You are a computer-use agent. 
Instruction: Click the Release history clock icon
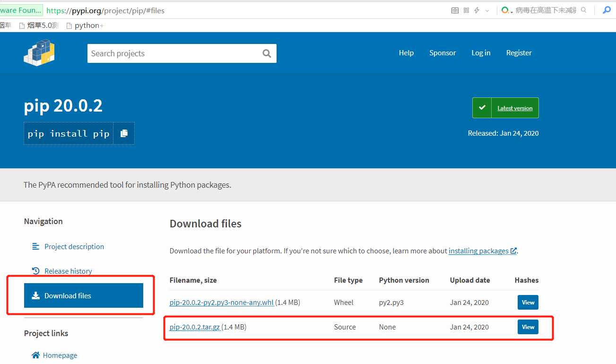pos(35,271)
